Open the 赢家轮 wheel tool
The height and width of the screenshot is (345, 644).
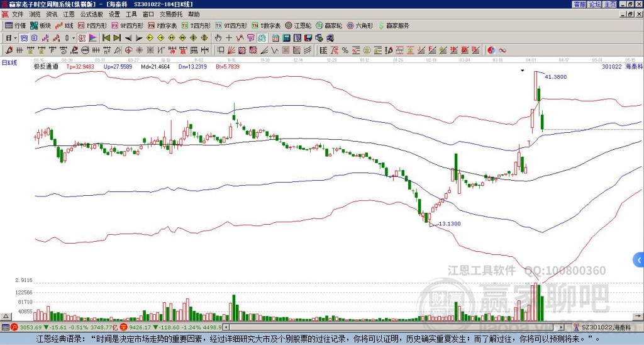(x=329, y=25)
